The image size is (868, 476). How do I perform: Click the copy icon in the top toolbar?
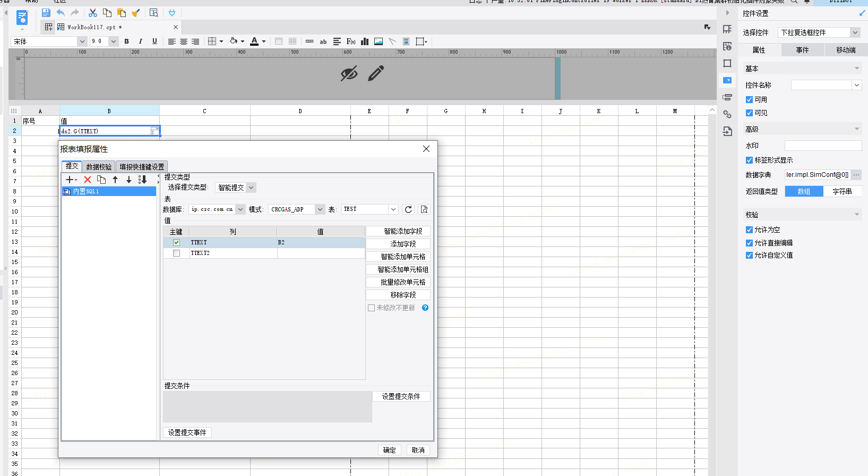point(107,13)
